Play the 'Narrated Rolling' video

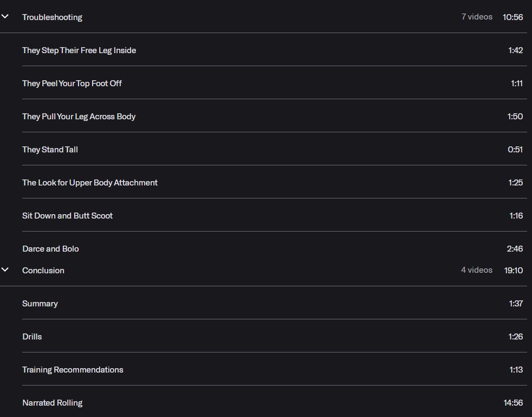(53, 403)
